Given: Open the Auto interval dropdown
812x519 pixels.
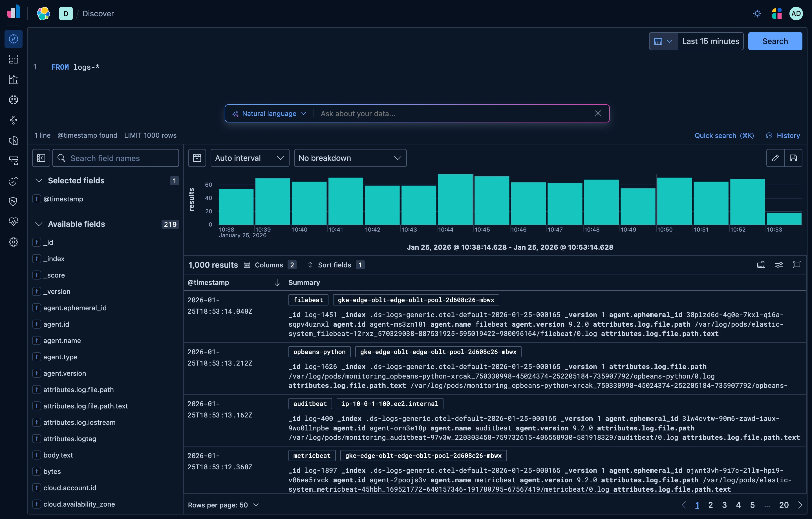Looking at the screenshot, I should pos(250,158).
